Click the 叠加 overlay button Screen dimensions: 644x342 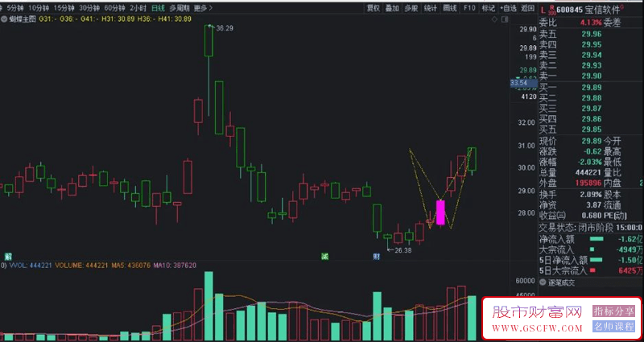click(392, 8)
